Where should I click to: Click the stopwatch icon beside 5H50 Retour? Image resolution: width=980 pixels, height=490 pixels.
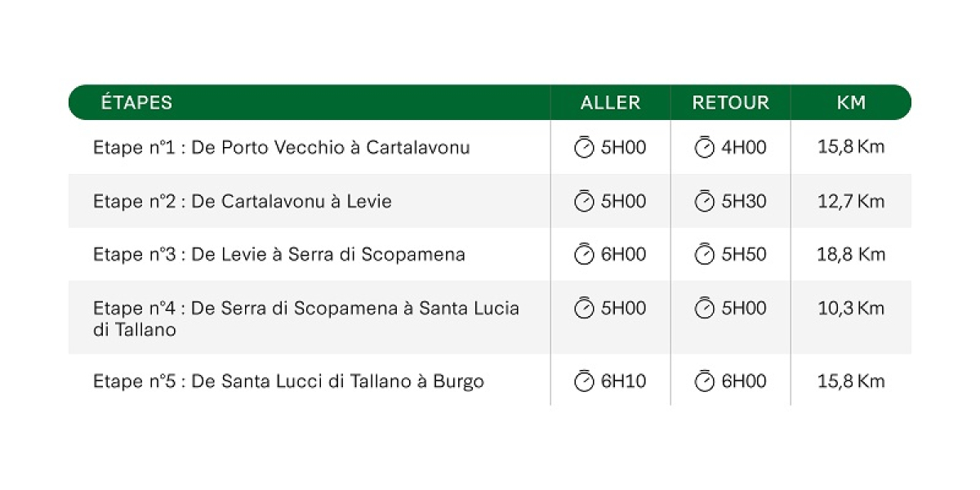(704, 254)
